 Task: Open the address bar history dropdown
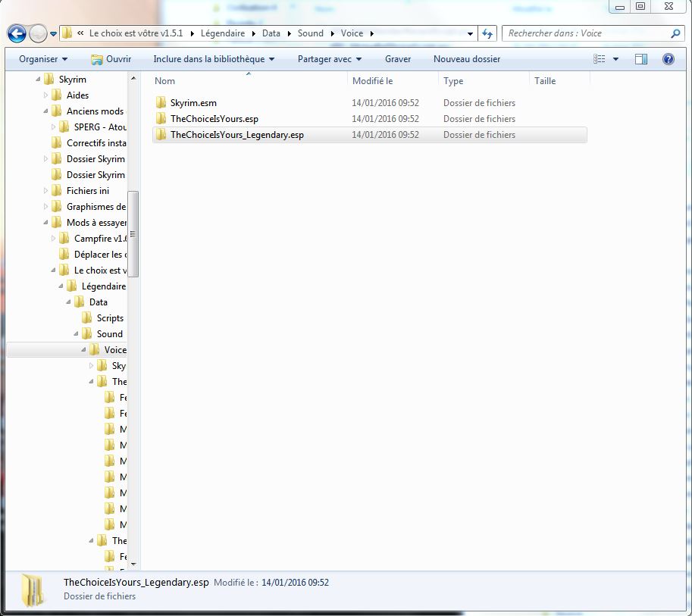[x=470, y=33]
